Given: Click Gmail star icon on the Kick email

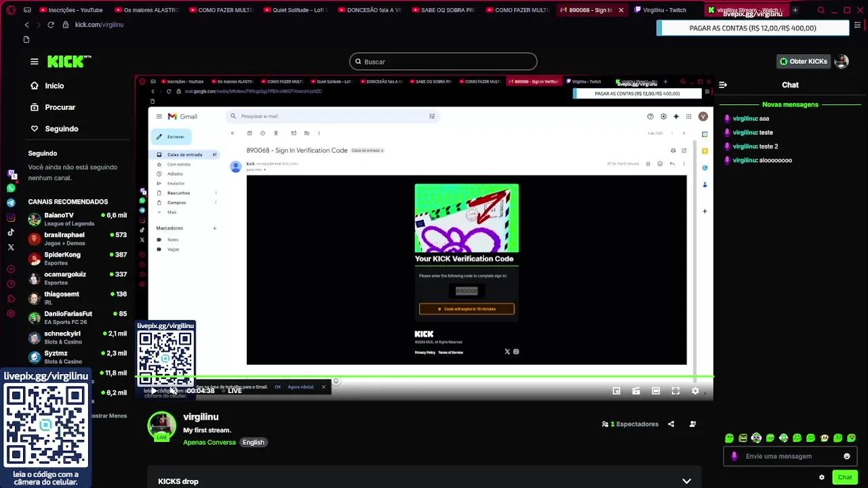Looking at the screenshot, I should 648,163.
